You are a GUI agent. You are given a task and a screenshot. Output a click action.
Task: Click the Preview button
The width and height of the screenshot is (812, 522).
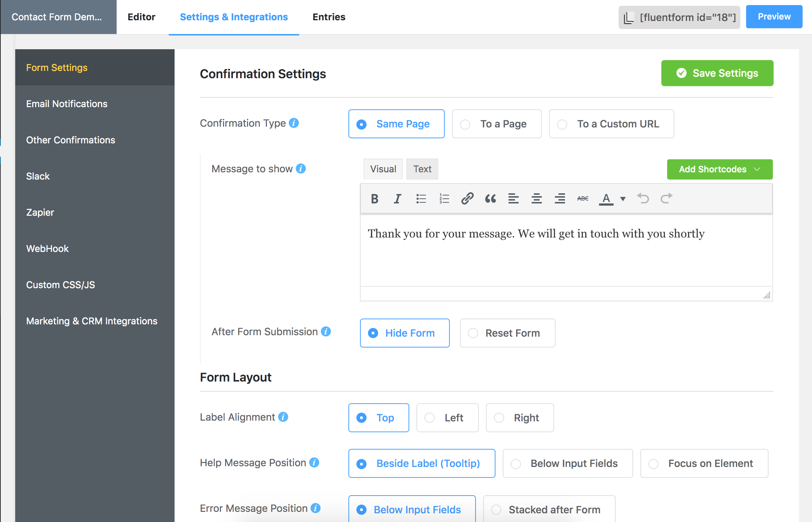tap(774, 17)
